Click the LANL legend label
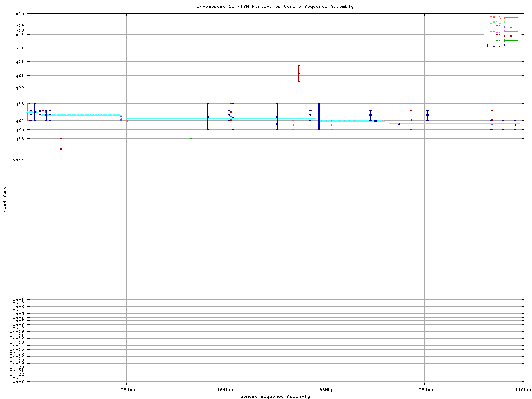This screenshot has height=399, width=532. [x=495, y=22]
